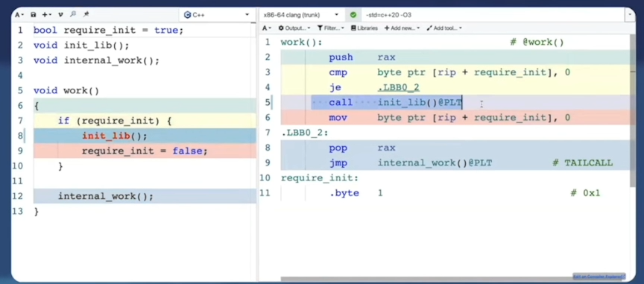
Task: Click the magnifier icon in source toolbar
Action: pos(73,14)
